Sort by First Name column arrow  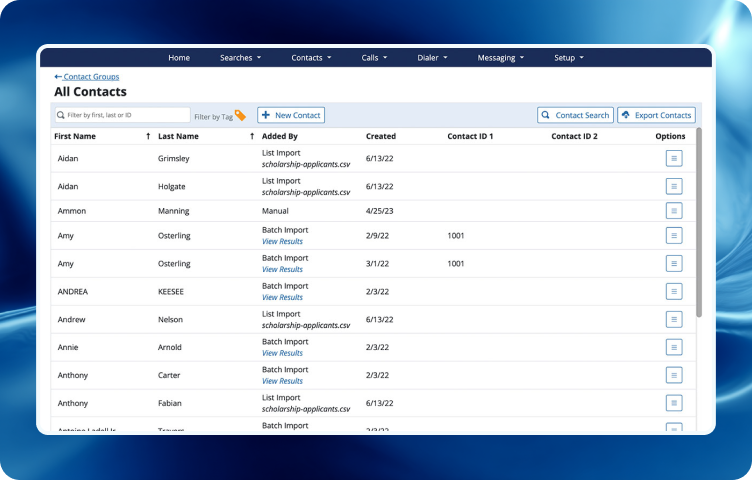(x=148, y=136)
